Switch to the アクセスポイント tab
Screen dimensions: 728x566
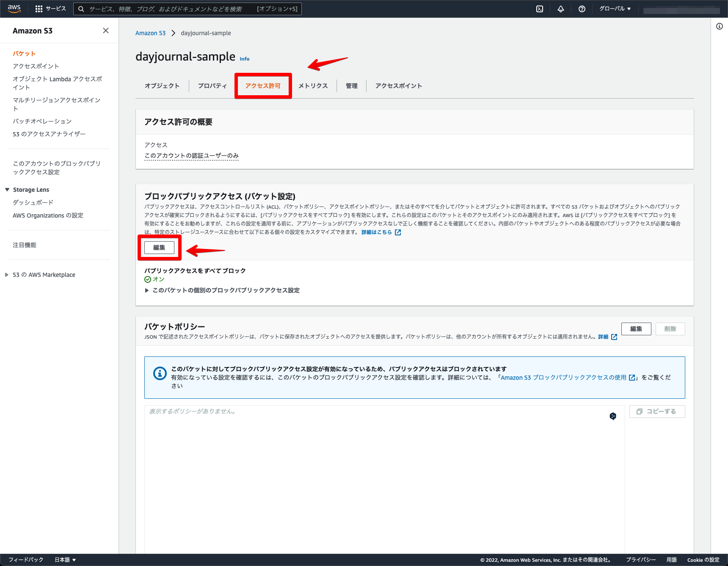coord(399,86)
